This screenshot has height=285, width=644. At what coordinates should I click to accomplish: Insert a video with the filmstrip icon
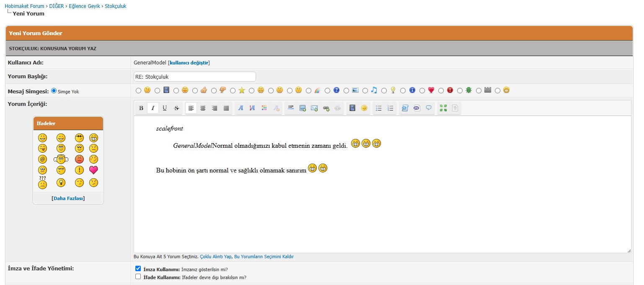(x=352, y=108)
